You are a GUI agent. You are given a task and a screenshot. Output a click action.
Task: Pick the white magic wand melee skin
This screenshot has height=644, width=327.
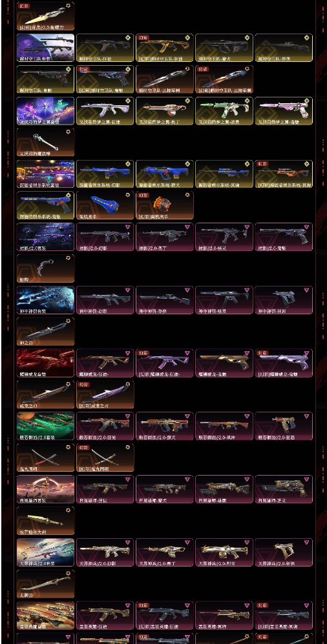coord(46,142)
